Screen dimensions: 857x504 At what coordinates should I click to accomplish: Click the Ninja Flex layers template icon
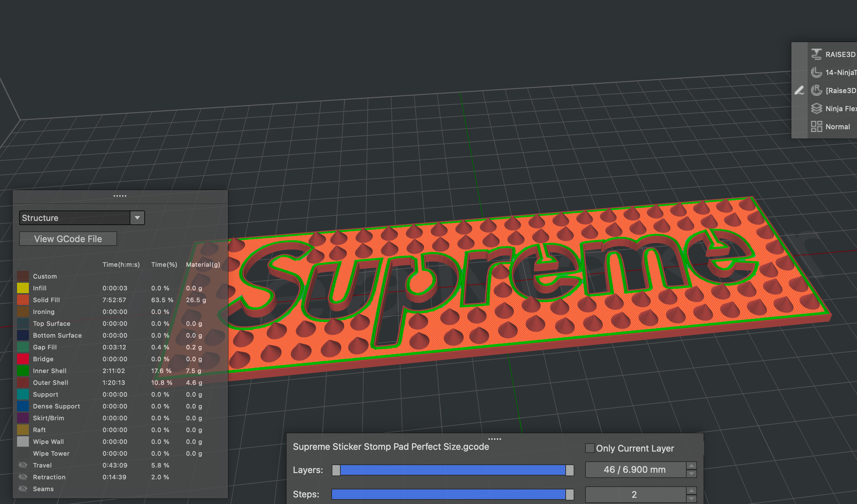[816, 108]
